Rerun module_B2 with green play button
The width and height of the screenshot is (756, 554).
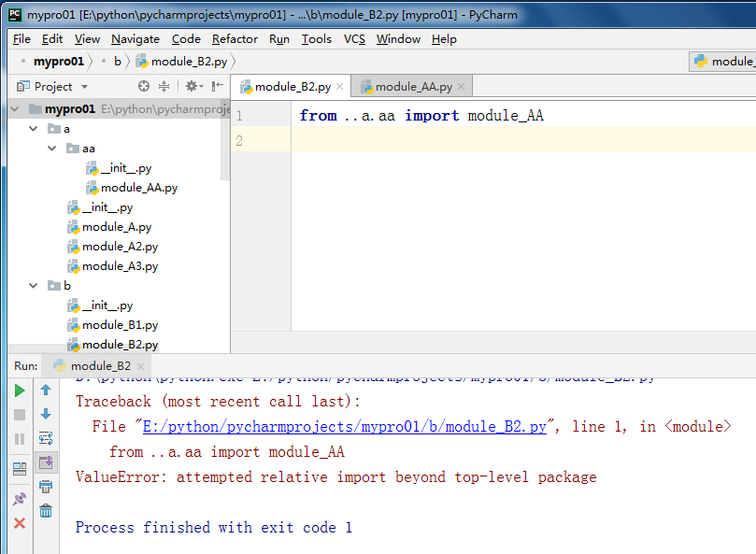(x=20, y=391)
